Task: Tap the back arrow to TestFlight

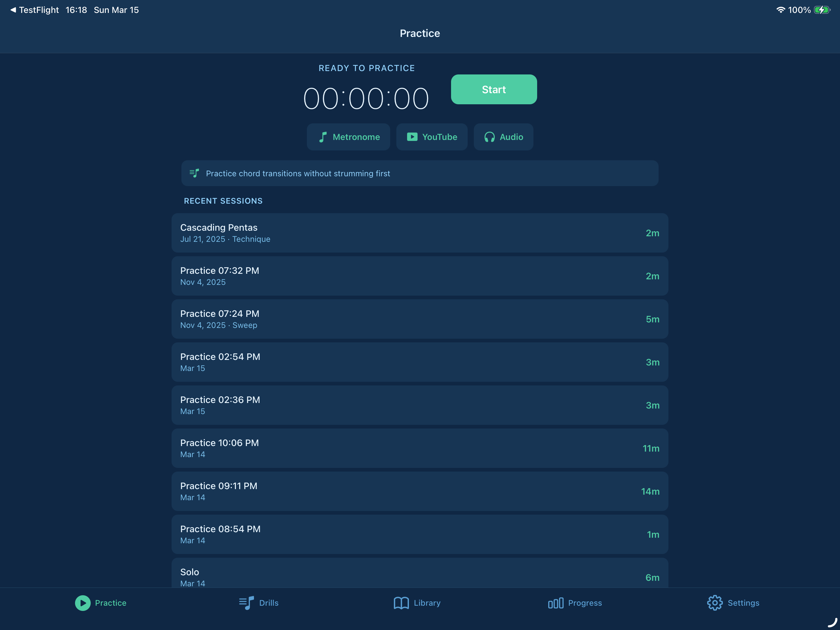Action: (13, 10)
